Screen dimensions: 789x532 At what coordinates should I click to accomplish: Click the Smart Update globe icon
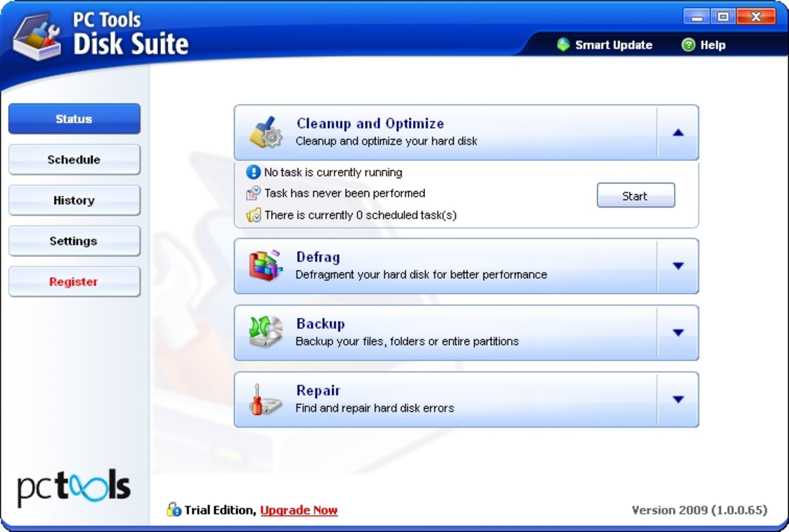(x=563, y=45)
